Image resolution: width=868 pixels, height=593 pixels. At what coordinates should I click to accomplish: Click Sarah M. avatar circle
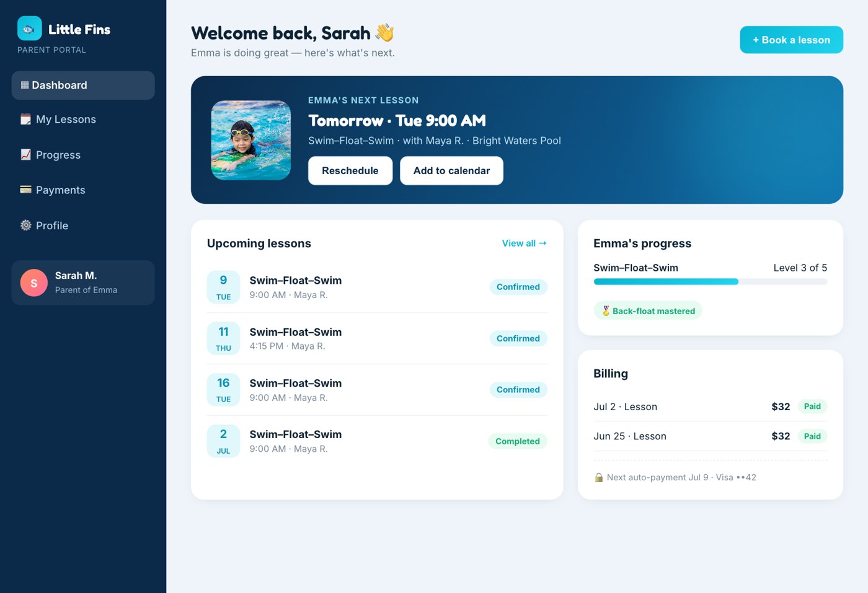point(34,283)
